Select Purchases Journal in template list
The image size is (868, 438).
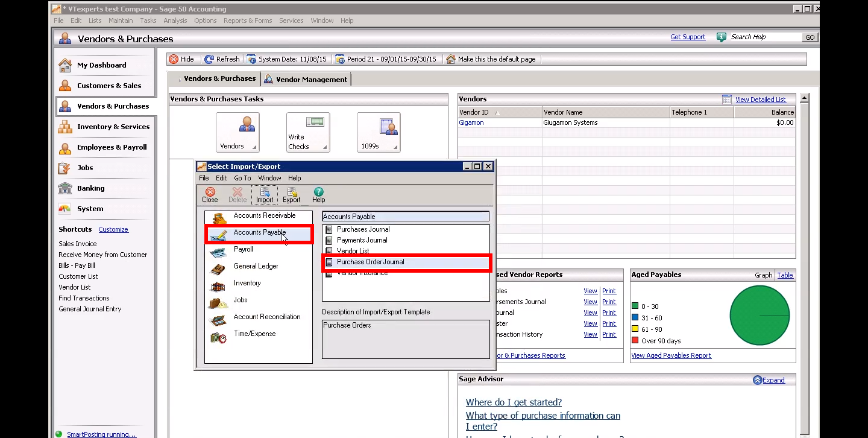click(363, 229)
